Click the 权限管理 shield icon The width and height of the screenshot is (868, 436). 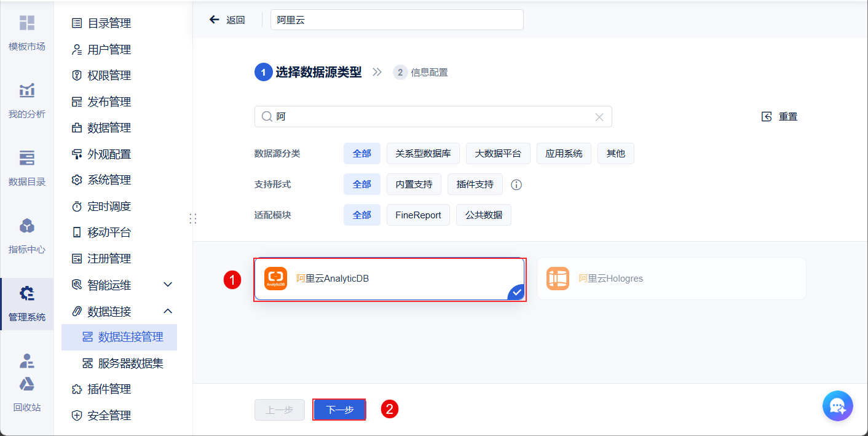click(x=77, y=76)
